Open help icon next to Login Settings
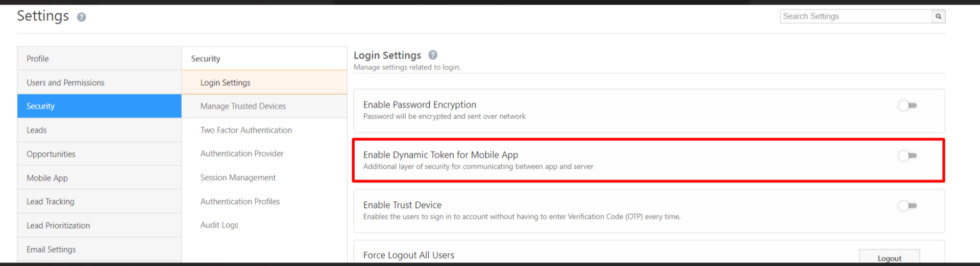 [433, 55]
